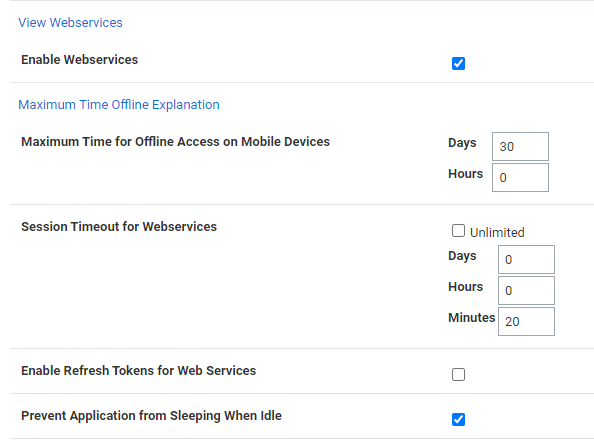Focus the offline access Days field showing 30
The height and width of the screenshot is (445, 594).
[520, 146]
